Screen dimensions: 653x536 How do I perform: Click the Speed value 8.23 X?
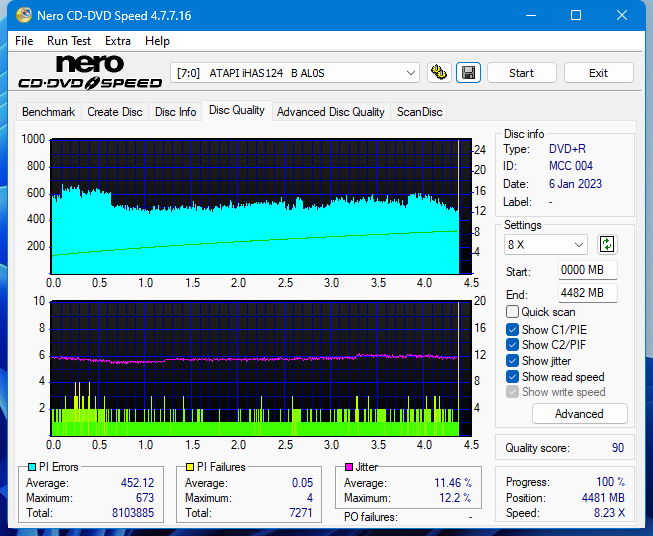(609, 513)
